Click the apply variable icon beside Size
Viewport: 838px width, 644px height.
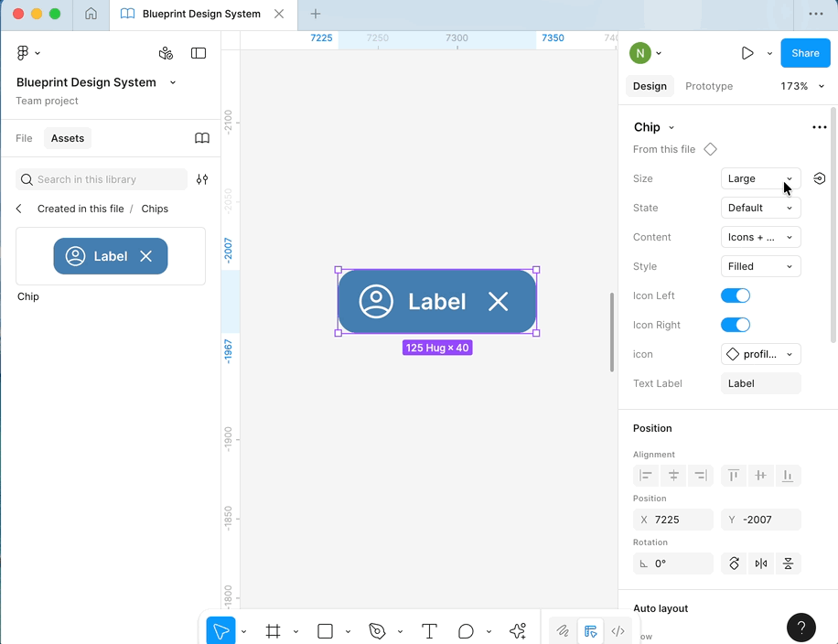coord(820,178)
